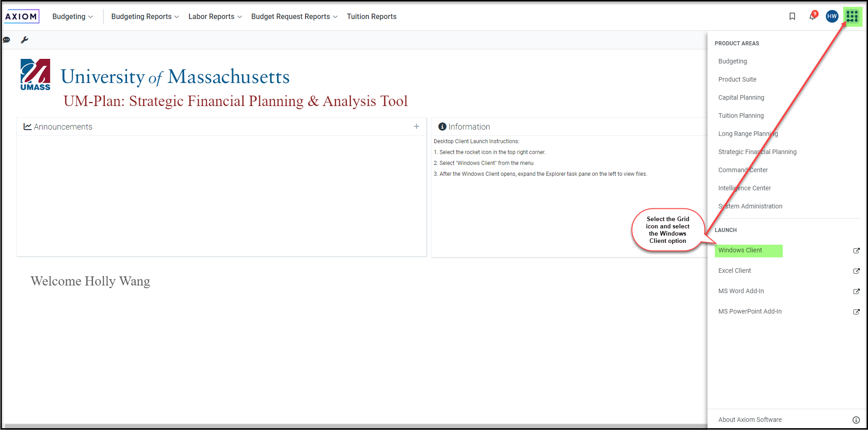This screenshot has height=430, width=868.
Task: Click the Announcements chart icon
Action: click(x=28, y=126)
